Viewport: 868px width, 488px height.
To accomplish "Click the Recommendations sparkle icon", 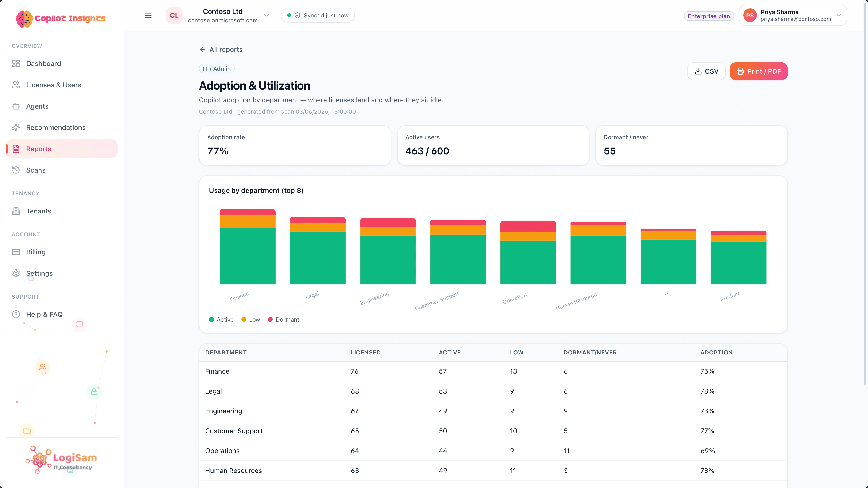I will (x=16, y=127).
